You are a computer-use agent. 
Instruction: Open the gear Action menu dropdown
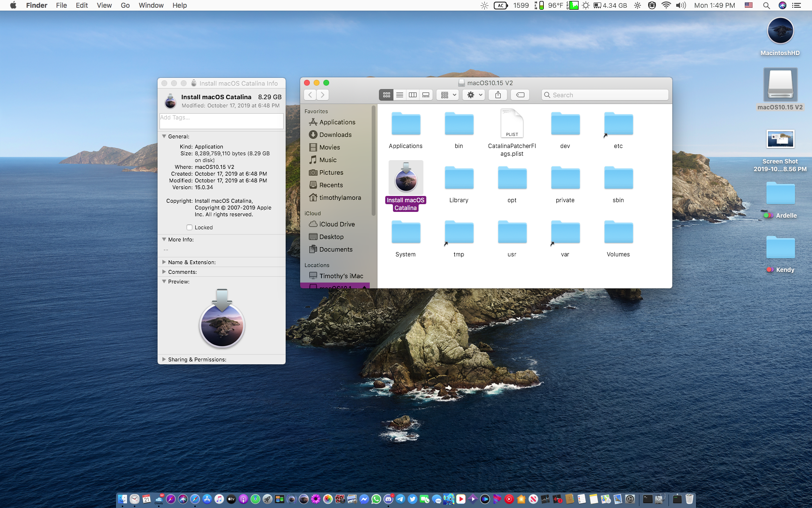click(474, 95)
